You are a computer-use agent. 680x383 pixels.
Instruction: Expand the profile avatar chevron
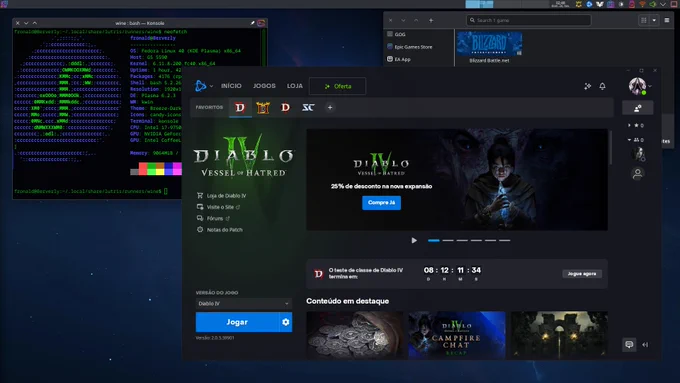[x=650, y=86]
